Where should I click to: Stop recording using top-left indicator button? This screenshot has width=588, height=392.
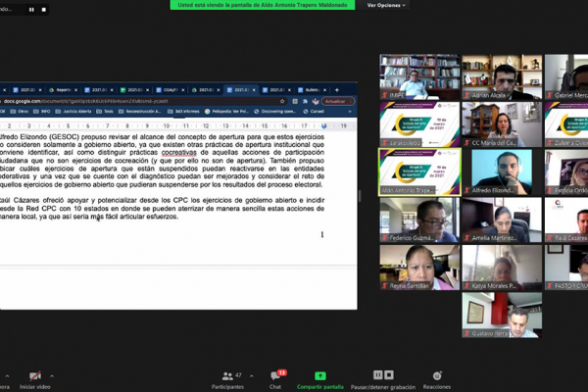pyautogui.click(x=43, y=10)
